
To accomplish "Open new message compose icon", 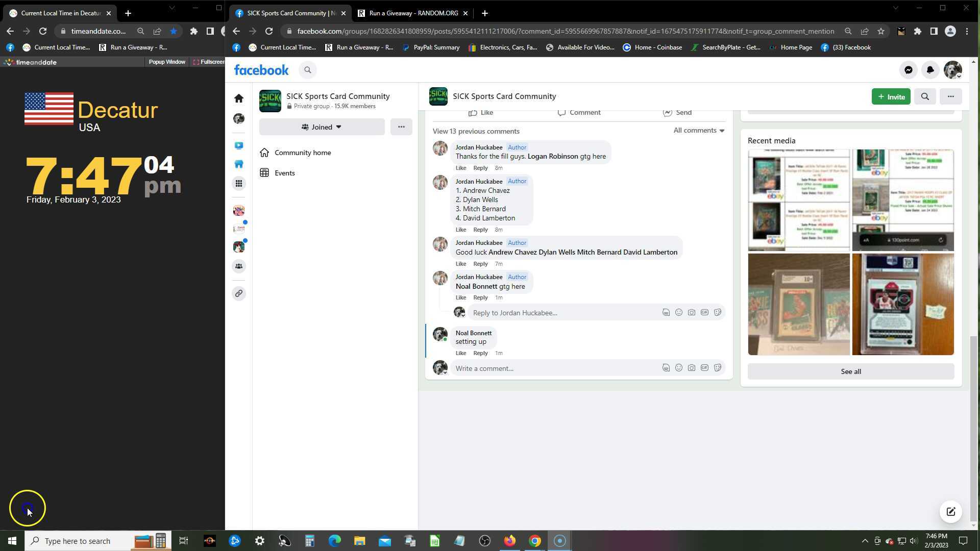I will pyautogui.click(x=950, y=512).
